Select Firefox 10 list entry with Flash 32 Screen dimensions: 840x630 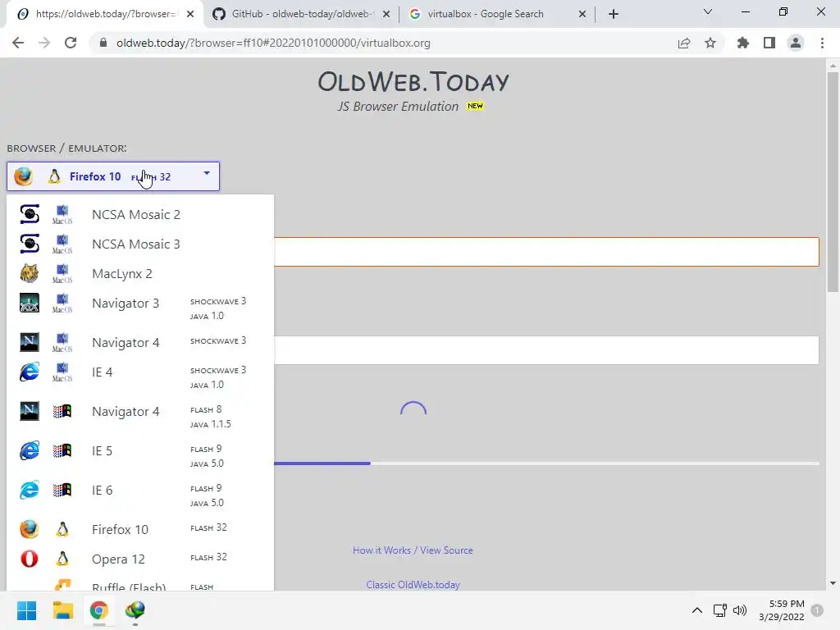(139, 529)
